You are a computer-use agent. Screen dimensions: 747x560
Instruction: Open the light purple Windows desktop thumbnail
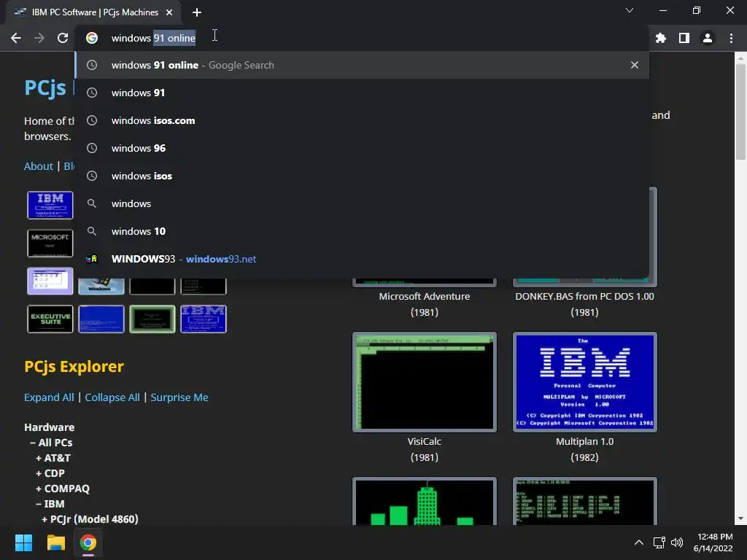coord(50,281)
